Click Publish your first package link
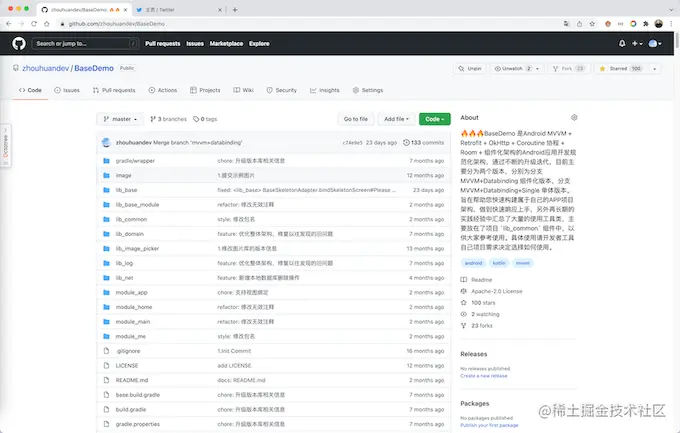The width and height of the screenshot is (680, 433). 489,425
